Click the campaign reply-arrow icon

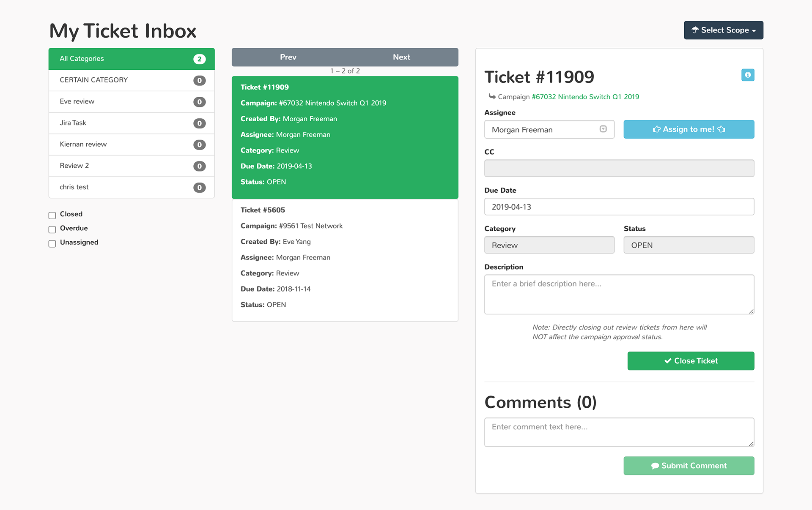tap(492, 97)
